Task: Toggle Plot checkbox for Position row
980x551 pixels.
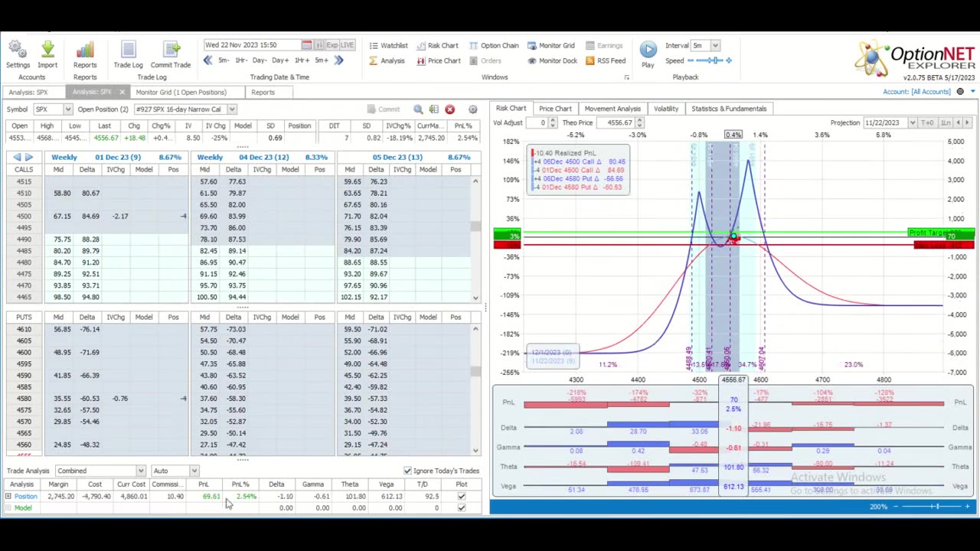Action: 461,497
